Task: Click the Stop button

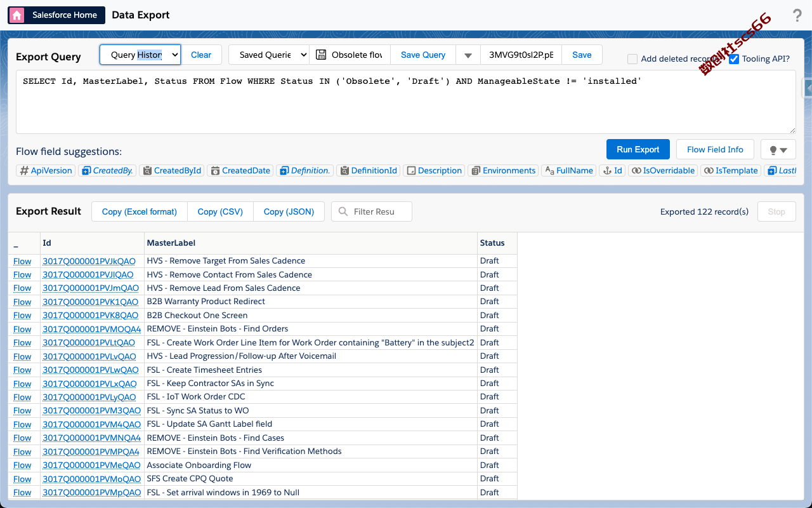Action: point(776,211)
